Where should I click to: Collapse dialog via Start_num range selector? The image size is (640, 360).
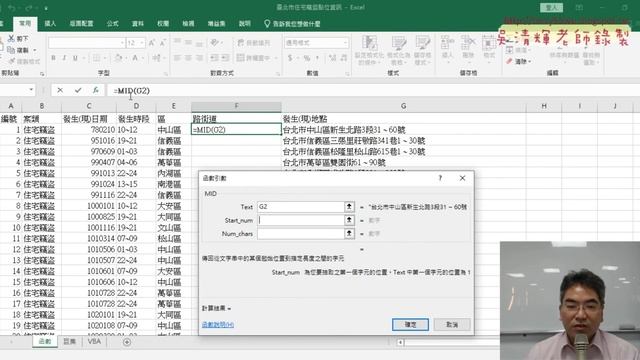coord(349,220)
